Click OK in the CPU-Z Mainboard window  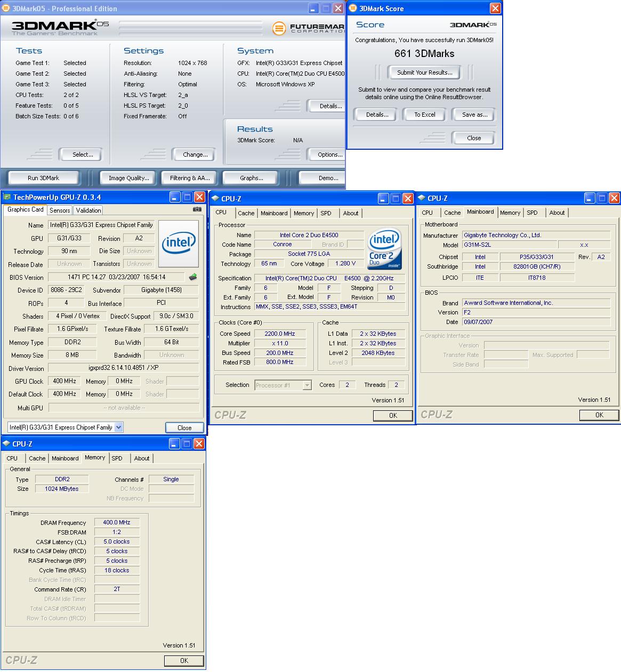pyautogui.click(x=599, y=415)
